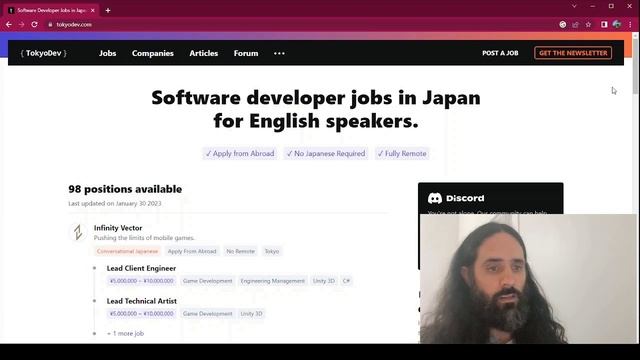
Task: Click '98 positions available' heading
Action: point(125,189)
